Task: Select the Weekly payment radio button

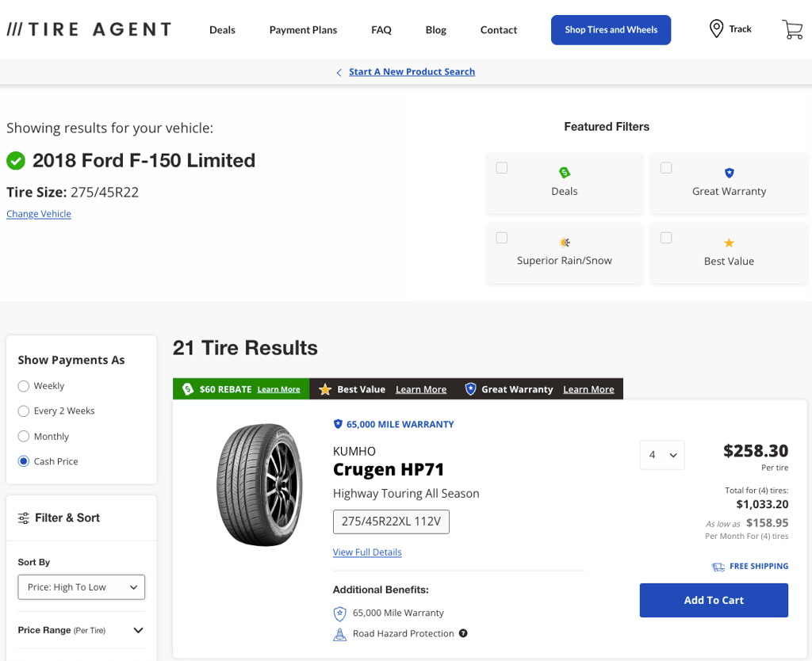Action: tap(24, 386)
